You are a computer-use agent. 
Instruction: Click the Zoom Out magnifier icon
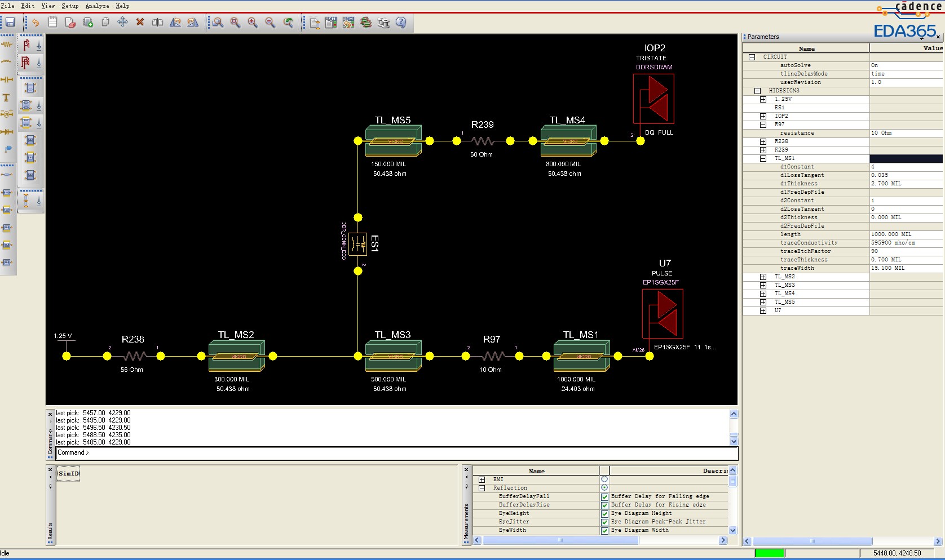[x=270, y=23]
